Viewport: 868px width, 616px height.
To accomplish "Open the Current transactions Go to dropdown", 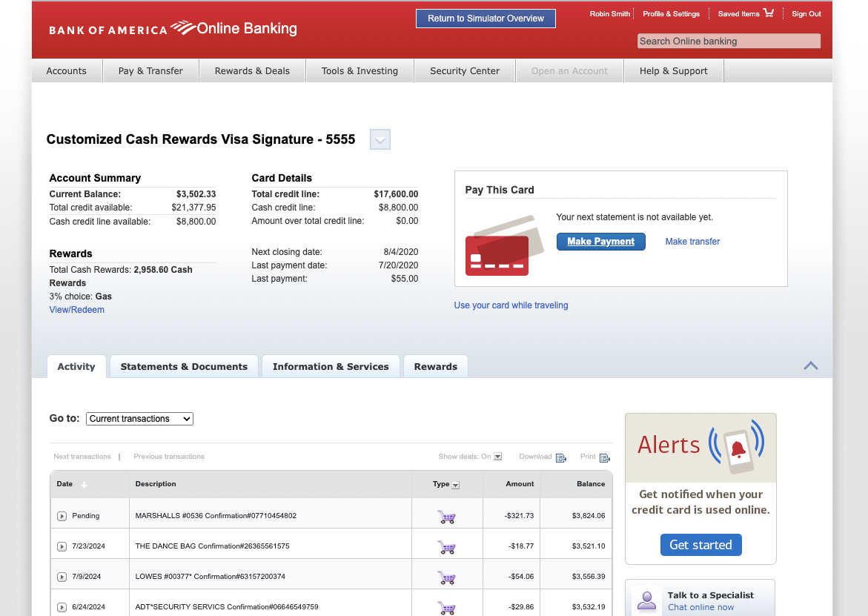I will click(139, 419).
